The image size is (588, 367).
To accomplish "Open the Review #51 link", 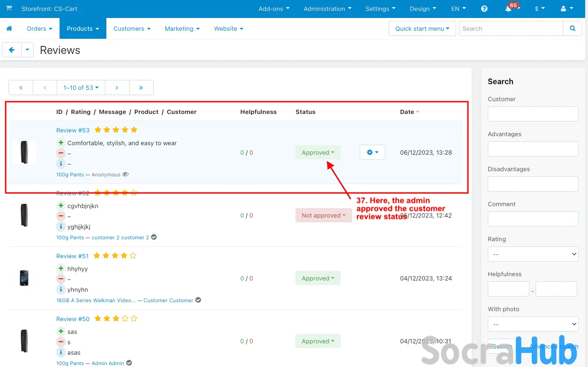I will tap(72, 256).
